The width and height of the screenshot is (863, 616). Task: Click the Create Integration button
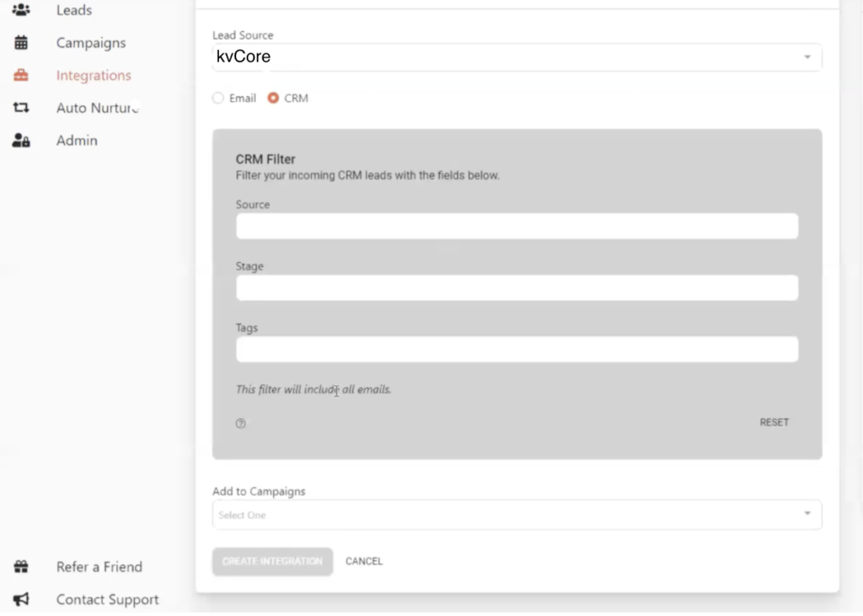point(272,561)
